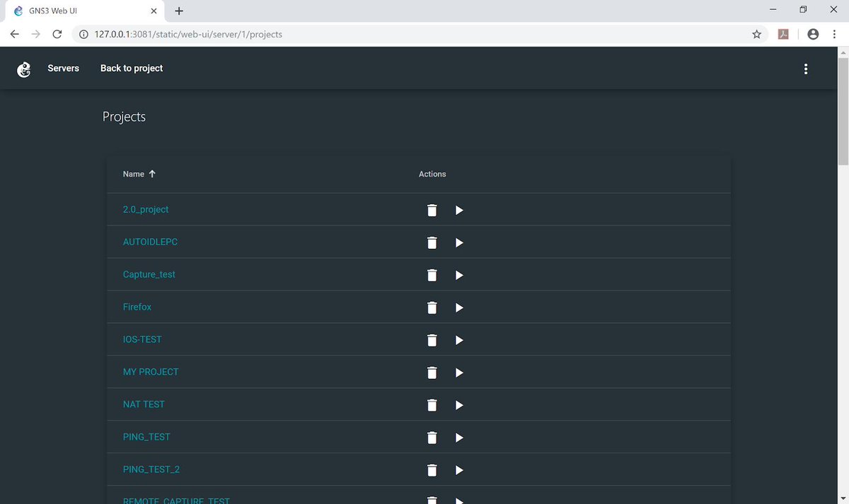Start the IOS-TEST project

459,340
